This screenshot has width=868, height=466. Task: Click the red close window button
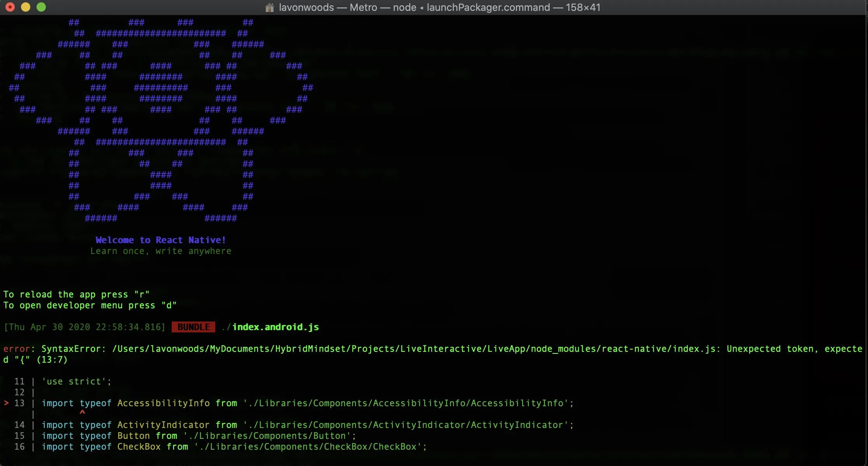(10, 7)
